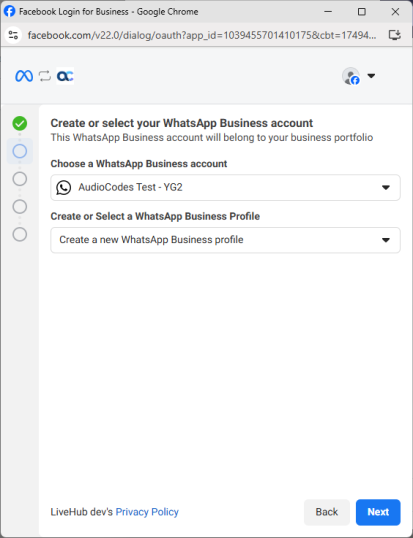This screenshot has height=538, width=413.
Task: Click the Facebook favicon in title bar
Action: [10, 11]
